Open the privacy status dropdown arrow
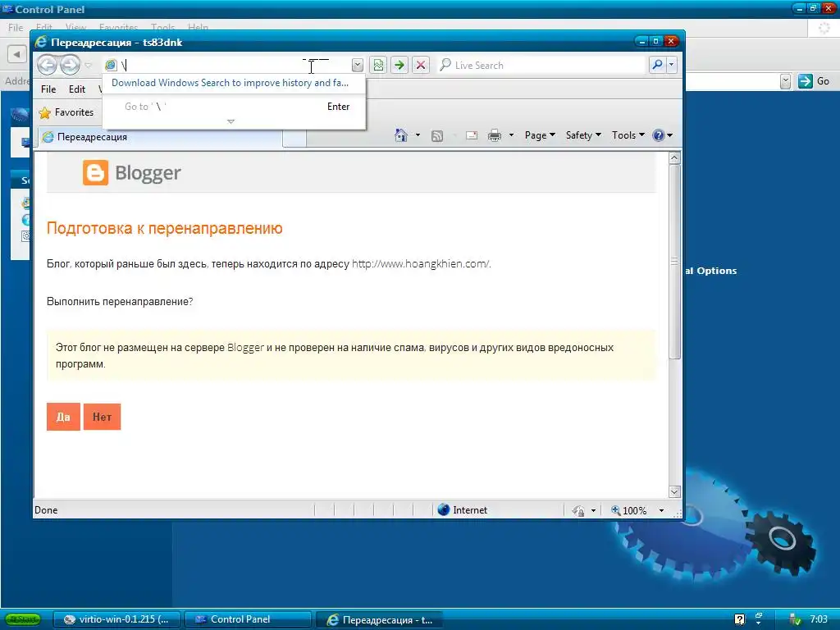The width and height of the screenshot is (840, 630). (593, 511)
